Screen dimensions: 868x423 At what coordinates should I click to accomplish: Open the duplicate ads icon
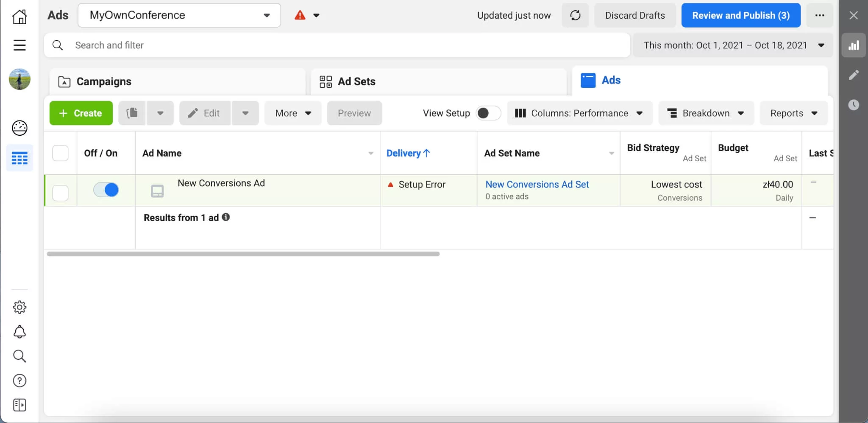point(132,113)
